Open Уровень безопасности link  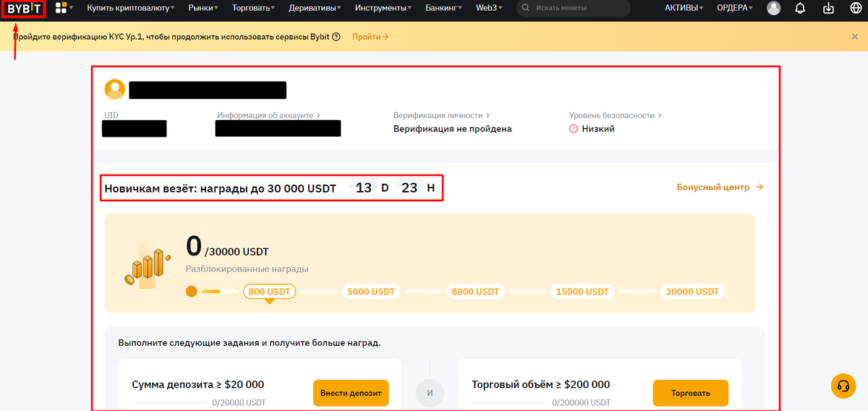pyautogui.click(x=616, y=115)
